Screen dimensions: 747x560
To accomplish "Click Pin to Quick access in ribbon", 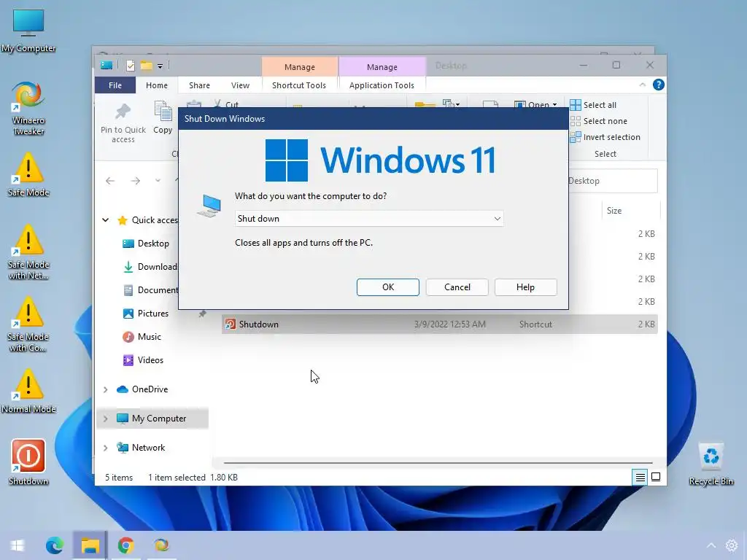I will (x=123, y=122).
